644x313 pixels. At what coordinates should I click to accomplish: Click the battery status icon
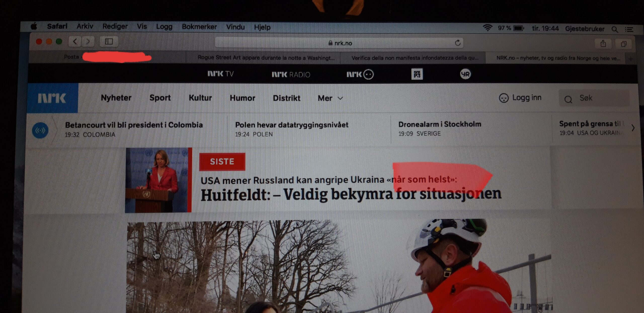click(518, 28)
